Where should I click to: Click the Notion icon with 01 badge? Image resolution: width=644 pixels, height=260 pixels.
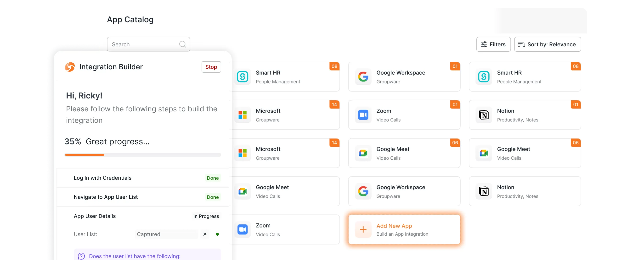tap(484, 115)
